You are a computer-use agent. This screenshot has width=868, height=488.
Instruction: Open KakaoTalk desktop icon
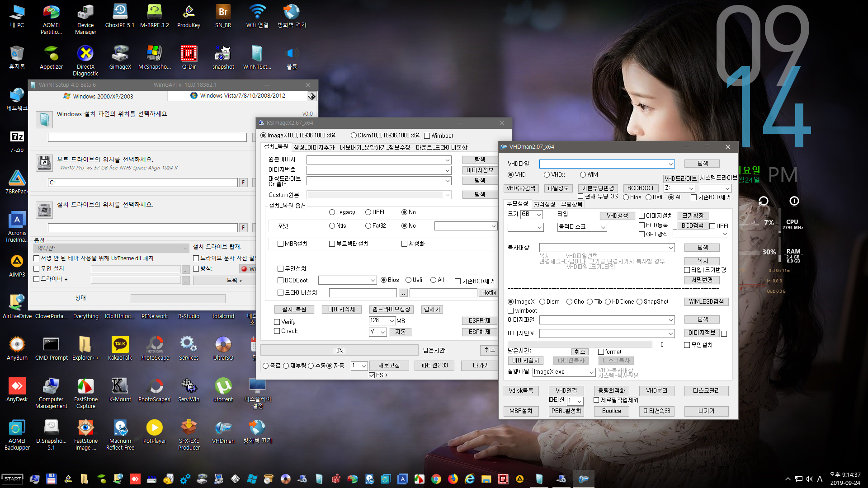point(120,349)
